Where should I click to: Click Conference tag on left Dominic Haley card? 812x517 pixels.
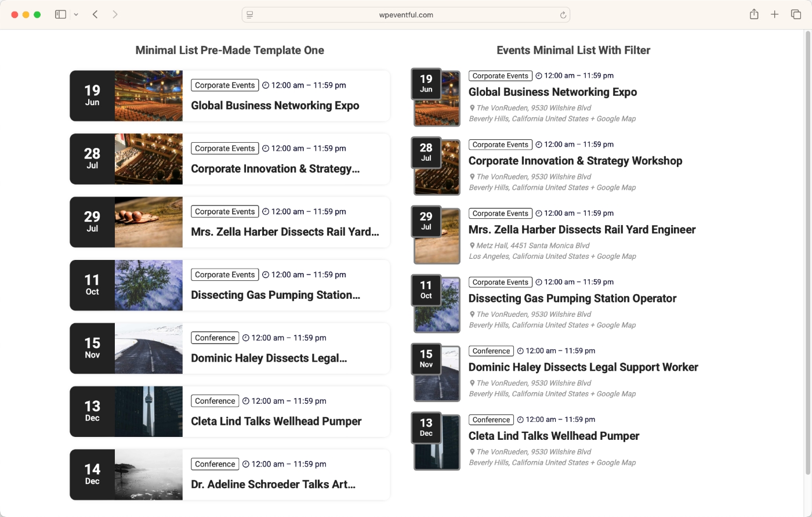pos(215,338)
